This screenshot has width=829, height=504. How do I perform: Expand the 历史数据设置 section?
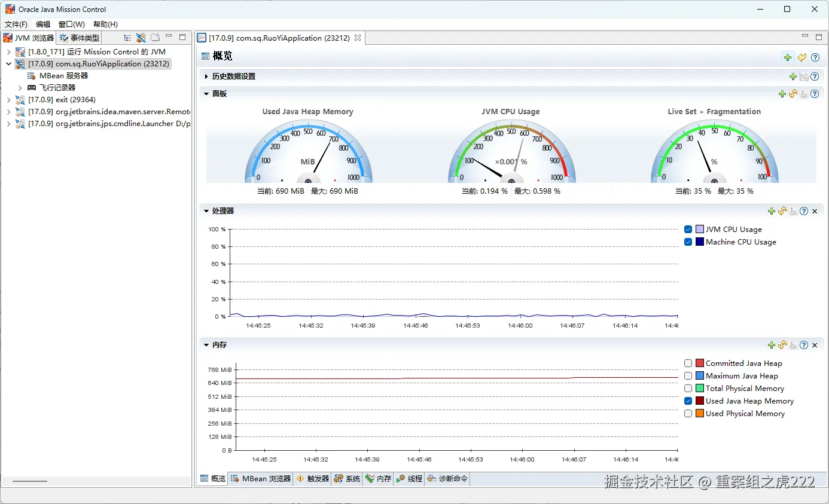click(206, 77)
